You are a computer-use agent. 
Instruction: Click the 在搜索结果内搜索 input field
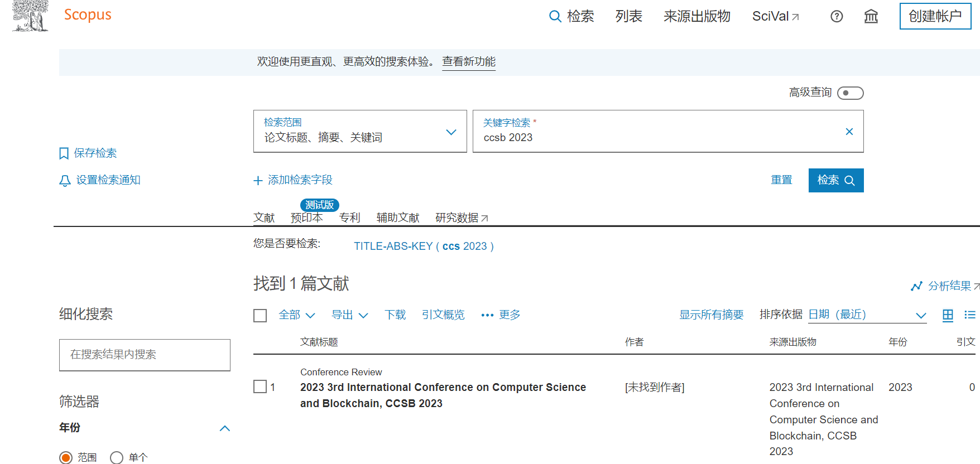pos(145,355)
